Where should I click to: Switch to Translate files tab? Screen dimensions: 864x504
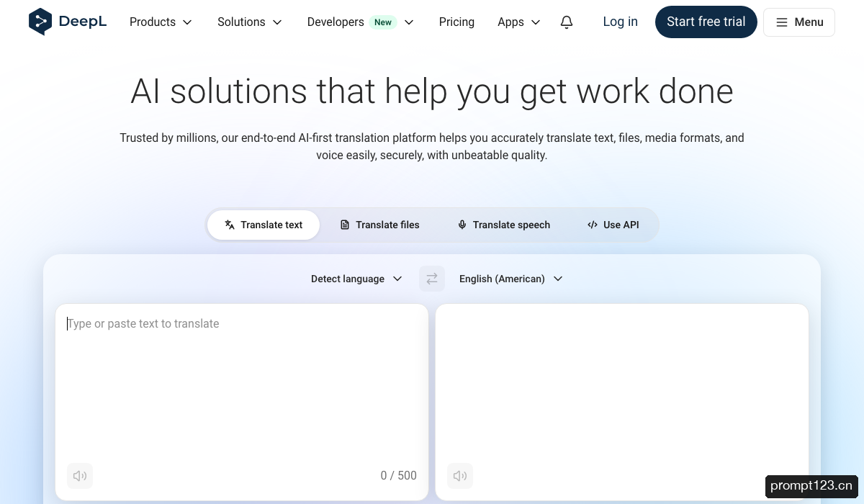[x=379, y=225]
